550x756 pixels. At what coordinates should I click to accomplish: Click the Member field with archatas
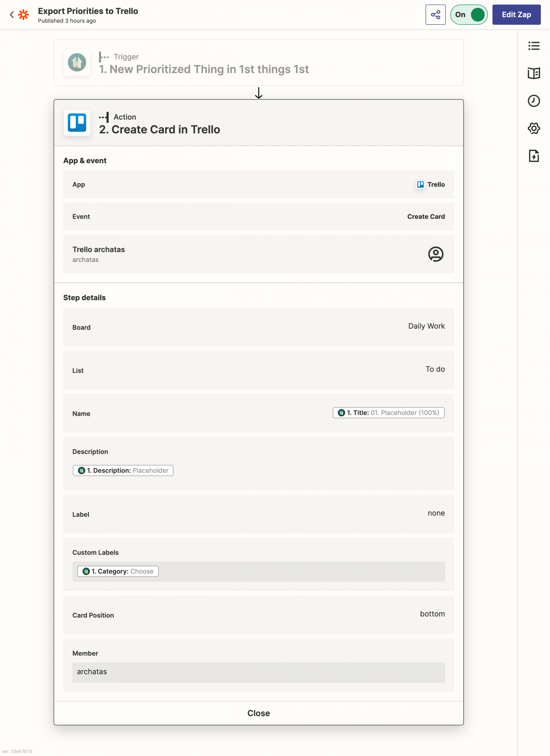258,672
